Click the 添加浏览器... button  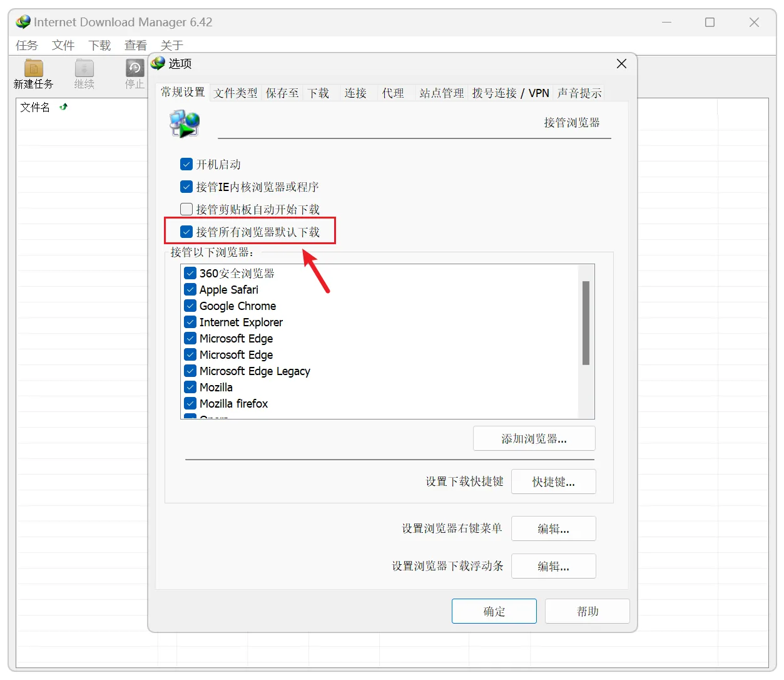click(534, 438)
